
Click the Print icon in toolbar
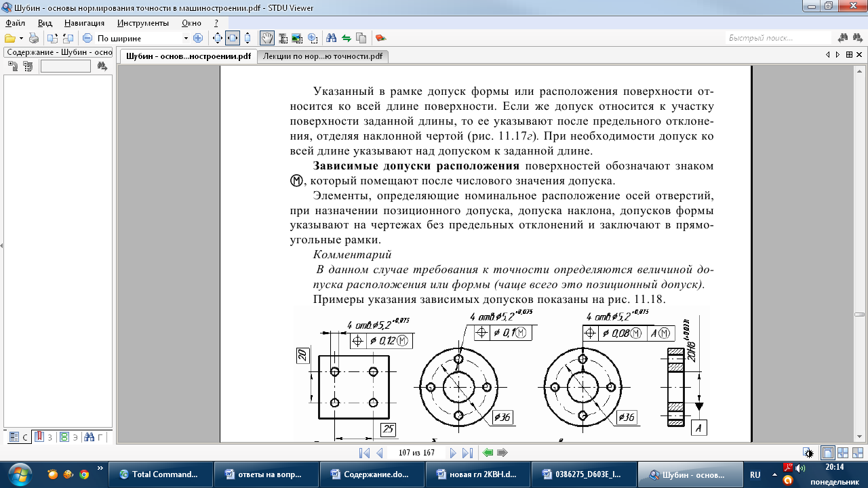coord(33,38)
